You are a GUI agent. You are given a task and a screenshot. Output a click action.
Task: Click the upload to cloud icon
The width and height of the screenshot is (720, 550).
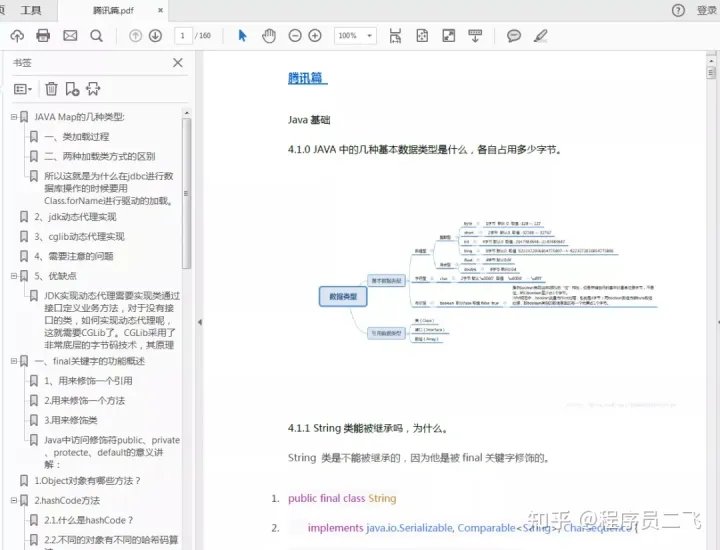(x=17, y=36)
